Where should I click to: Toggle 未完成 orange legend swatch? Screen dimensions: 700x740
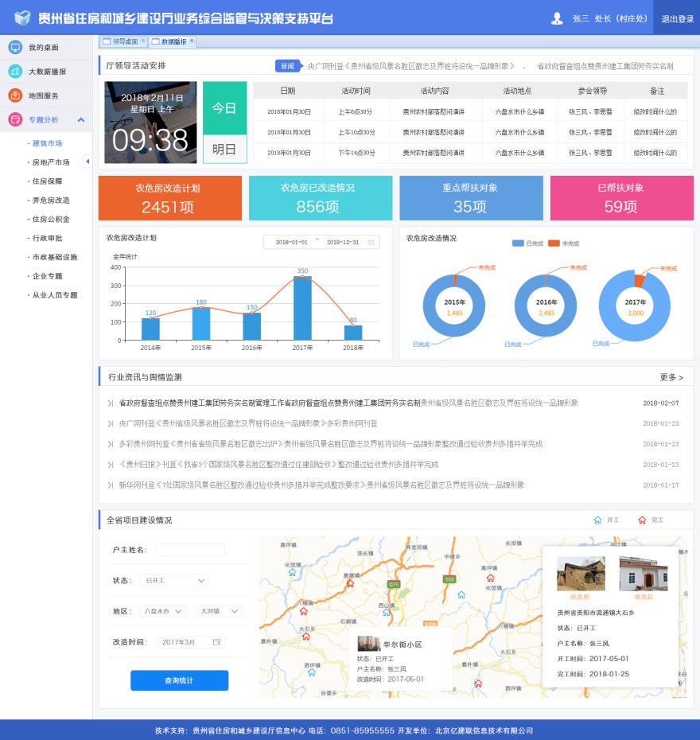[x=554, y=243]
